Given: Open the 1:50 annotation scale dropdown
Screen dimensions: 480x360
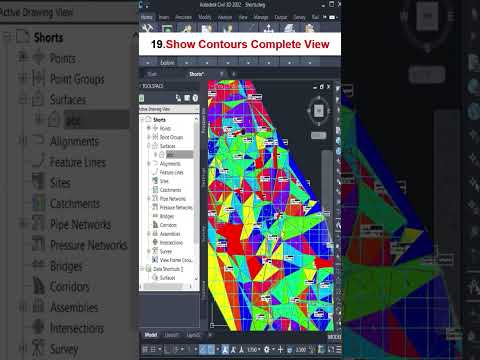Looking at the screenshot, I should (254, 349).
